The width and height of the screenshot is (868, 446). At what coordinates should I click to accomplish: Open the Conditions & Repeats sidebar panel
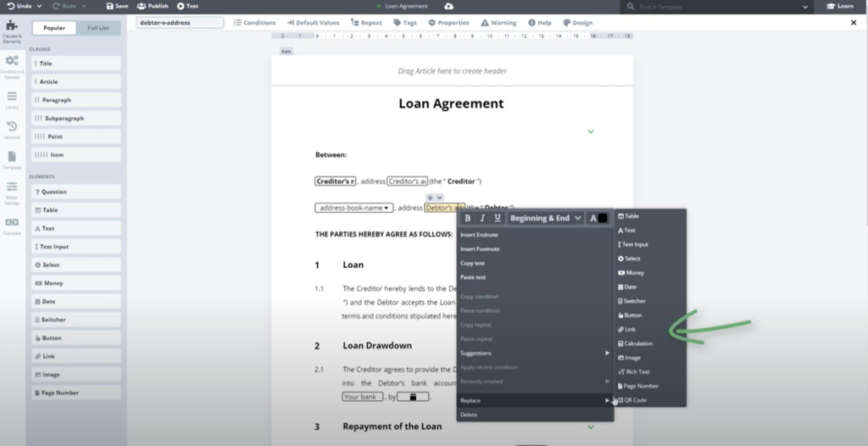click(x=12, y=67)
